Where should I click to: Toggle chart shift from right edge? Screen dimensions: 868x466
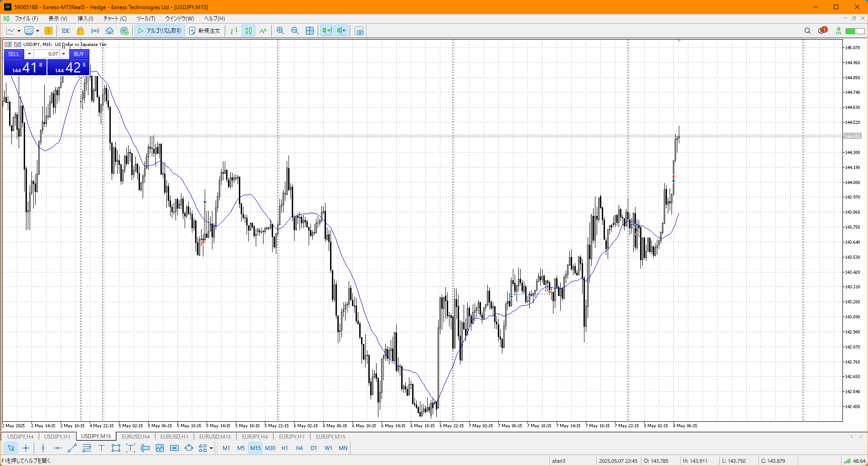pyautogui.click(x=341, y=31)
